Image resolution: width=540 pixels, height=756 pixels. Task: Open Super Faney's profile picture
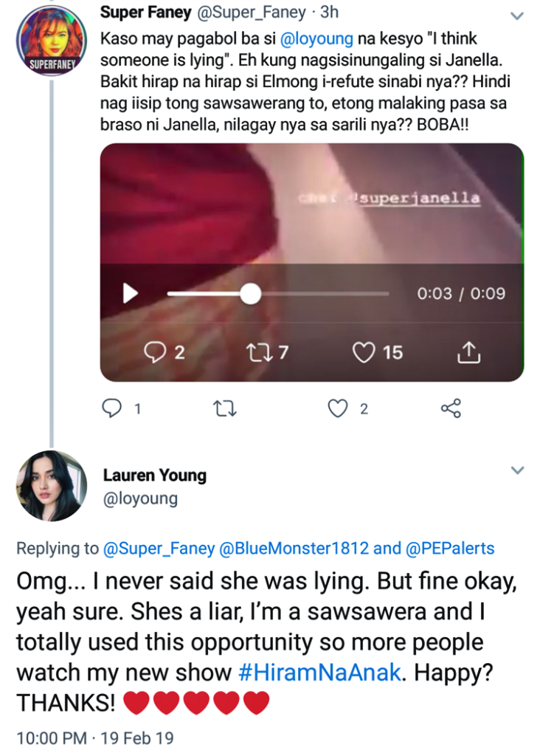[x=51, y=42]
